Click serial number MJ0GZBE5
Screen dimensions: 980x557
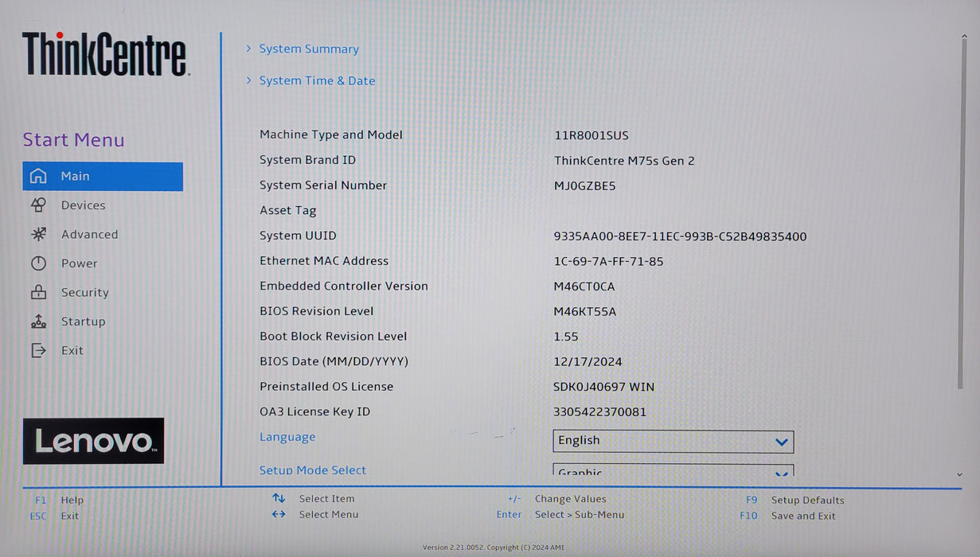click(584, 186)
